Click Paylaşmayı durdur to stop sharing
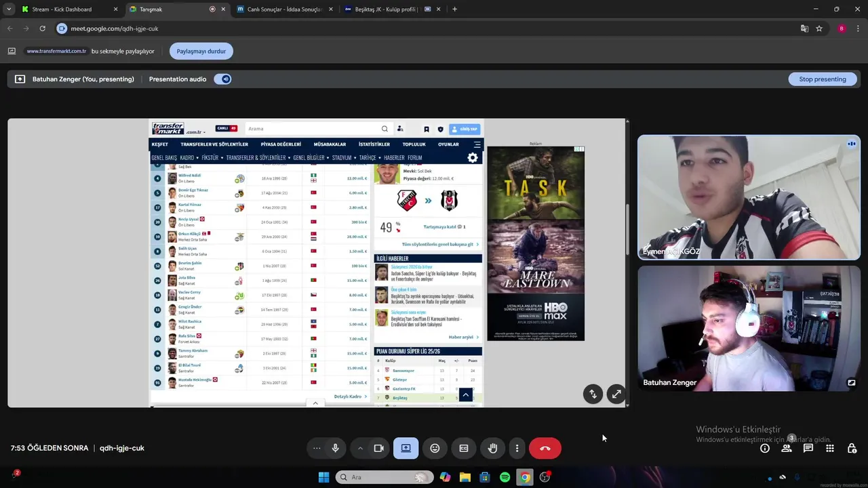Image resolution: width=868 pixels, height=488 pixels. [201, 51]
